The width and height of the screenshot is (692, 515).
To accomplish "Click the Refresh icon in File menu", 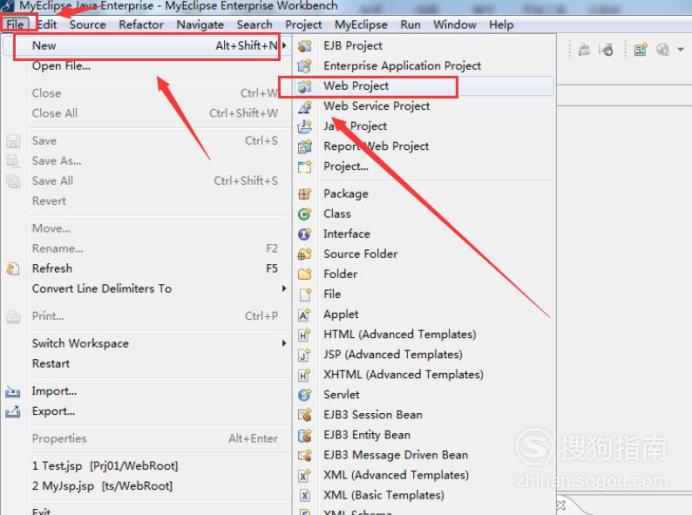I will [13, 269].
